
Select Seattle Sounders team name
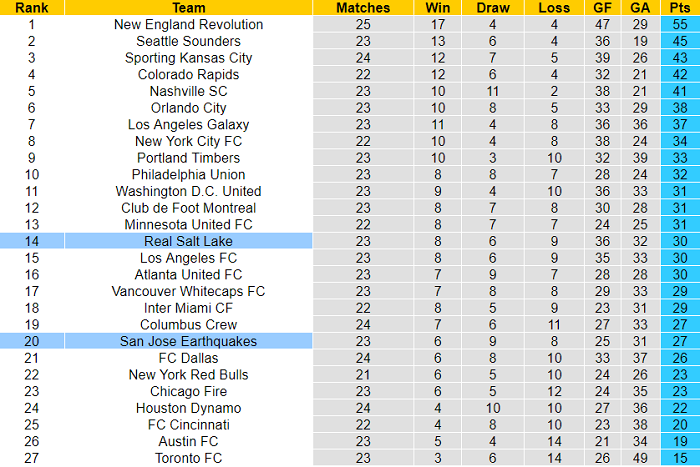click(188, 41)
